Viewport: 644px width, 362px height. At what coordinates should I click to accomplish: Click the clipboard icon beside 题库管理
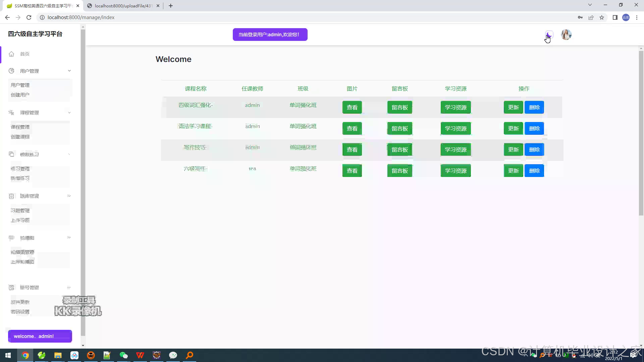click(x=11, y=196)
